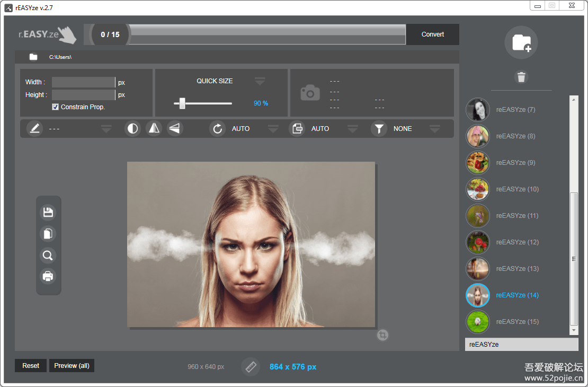
Task: Expand the QUICK SIZE dropdown arrow
Action: click(260, 81)
